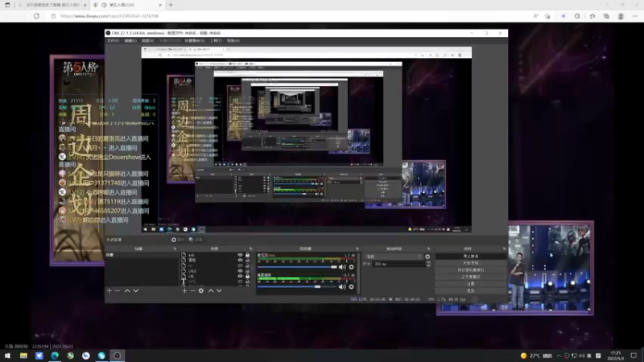This screenshot has height=362, width=644.
Task: Open source Filters button above the docks
Action: point(196,240)
